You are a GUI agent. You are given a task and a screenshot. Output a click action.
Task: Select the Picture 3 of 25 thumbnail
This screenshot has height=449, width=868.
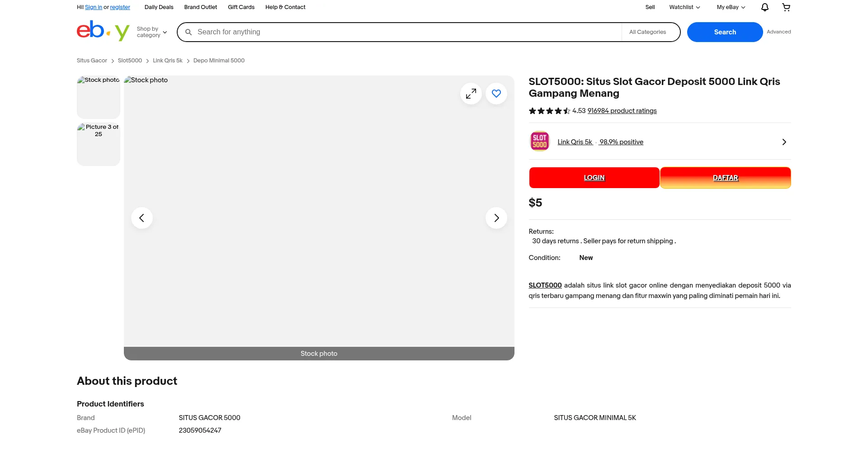pos(99,144)
